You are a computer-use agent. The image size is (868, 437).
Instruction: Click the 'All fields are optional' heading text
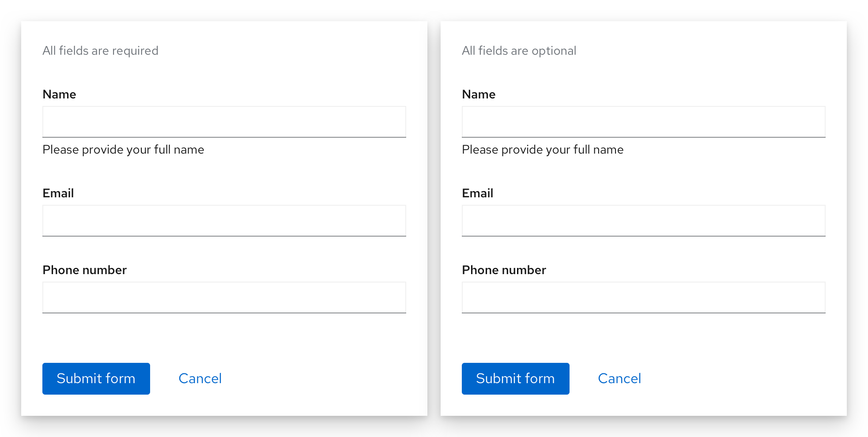519,51
